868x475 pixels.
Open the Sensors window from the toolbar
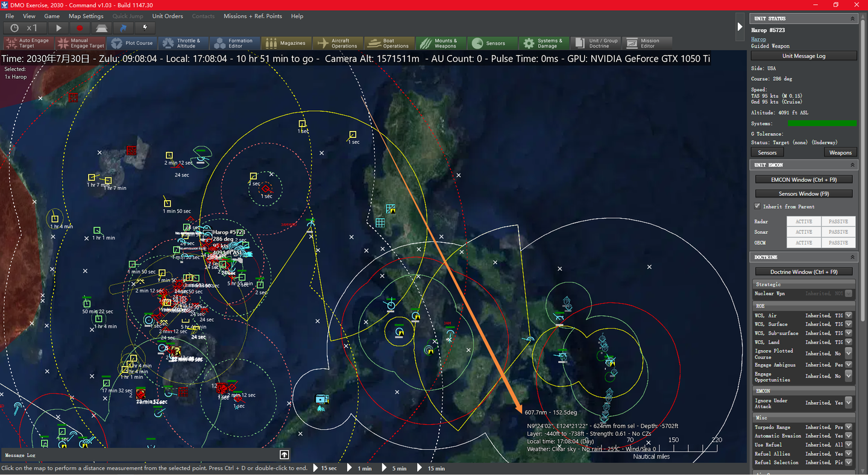click(492, 42)
